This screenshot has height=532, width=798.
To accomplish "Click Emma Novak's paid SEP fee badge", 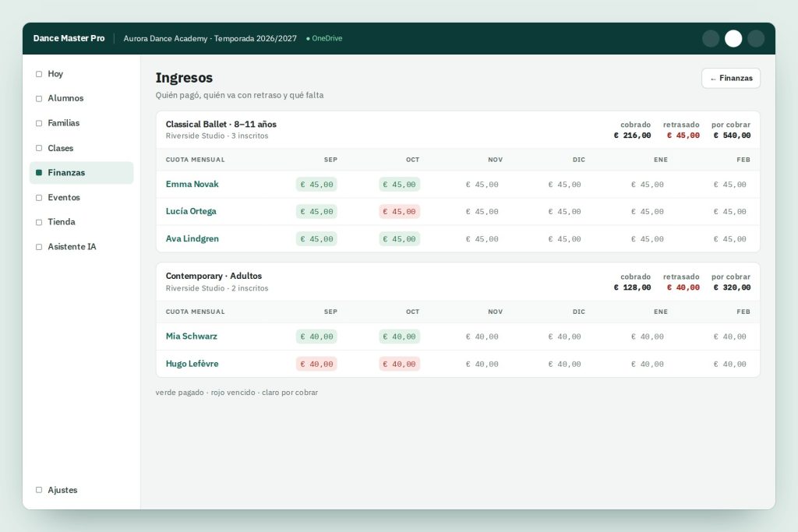I will 316,185.
